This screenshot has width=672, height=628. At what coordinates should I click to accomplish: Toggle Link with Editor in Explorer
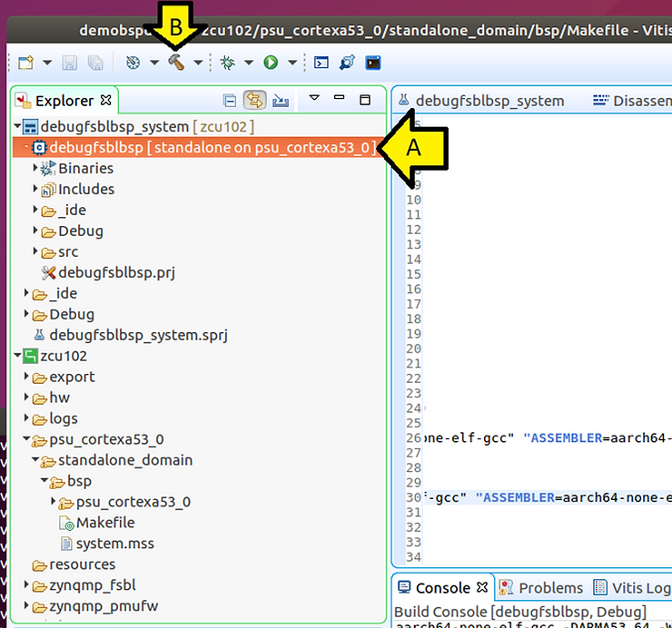tap(254, 100)
